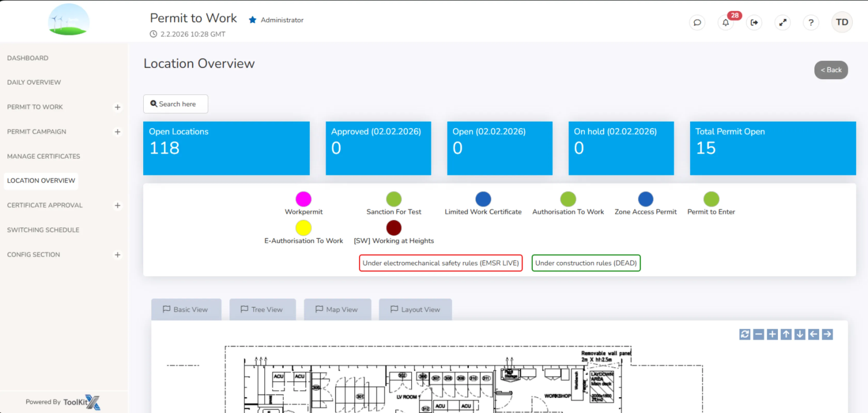The height and width of the screenshot is (413, 868).
Task: Toggle the Zone Access Permit legend filter
Action: (646, 199)
